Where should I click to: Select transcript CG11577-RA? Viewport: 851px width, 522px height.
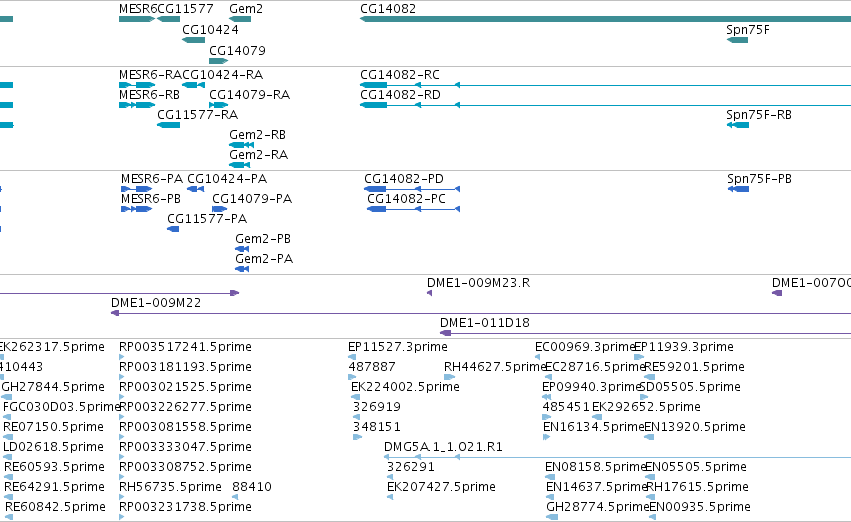(x=198, y=114)
